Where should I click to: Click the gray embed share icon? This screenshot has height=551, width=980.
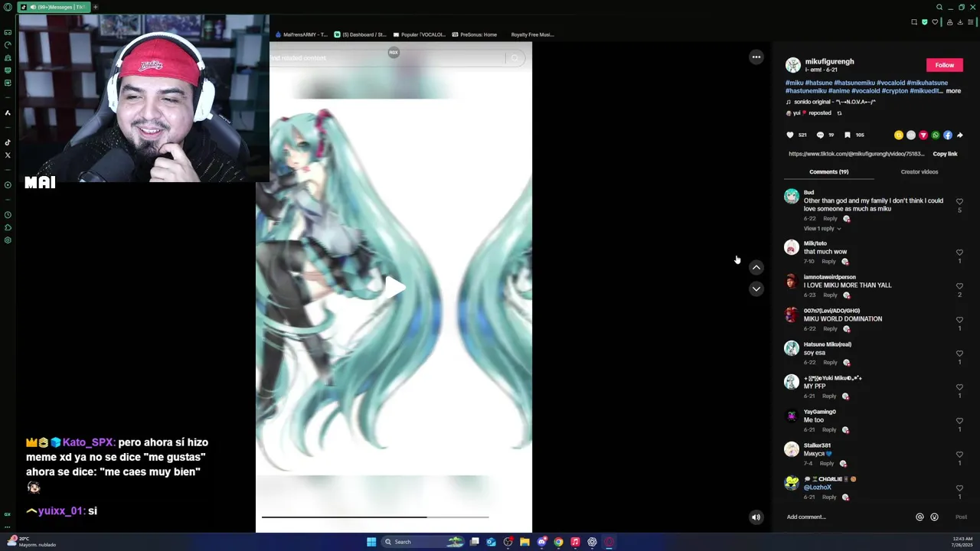tap(911, 135)
